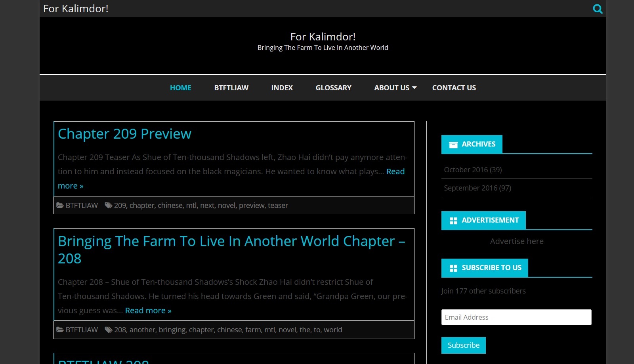Select the 'bringing' tag link
634x364 pixels.
[172, 330]
